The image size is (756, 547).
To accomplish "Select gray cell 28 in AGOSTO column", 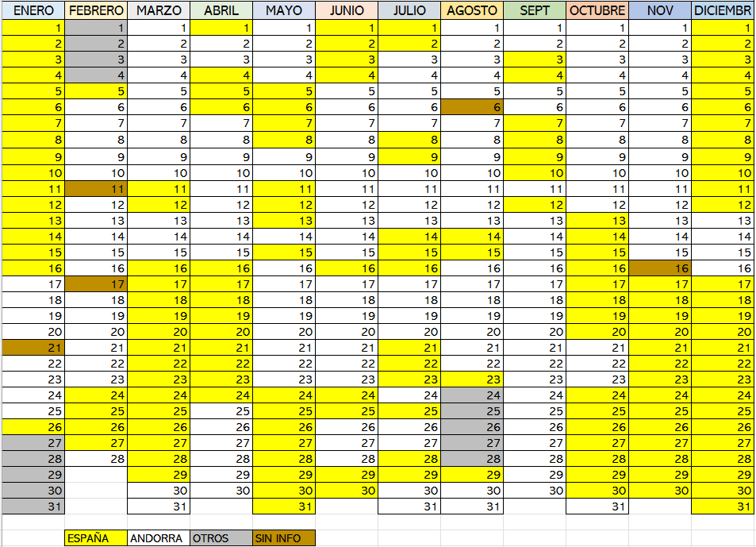I will pos(472,459).
